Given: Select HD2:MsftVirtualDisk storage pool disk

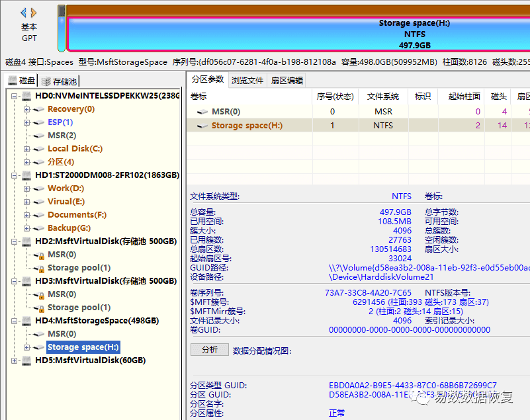Looking at the screenshot, I should click(106, 241).
